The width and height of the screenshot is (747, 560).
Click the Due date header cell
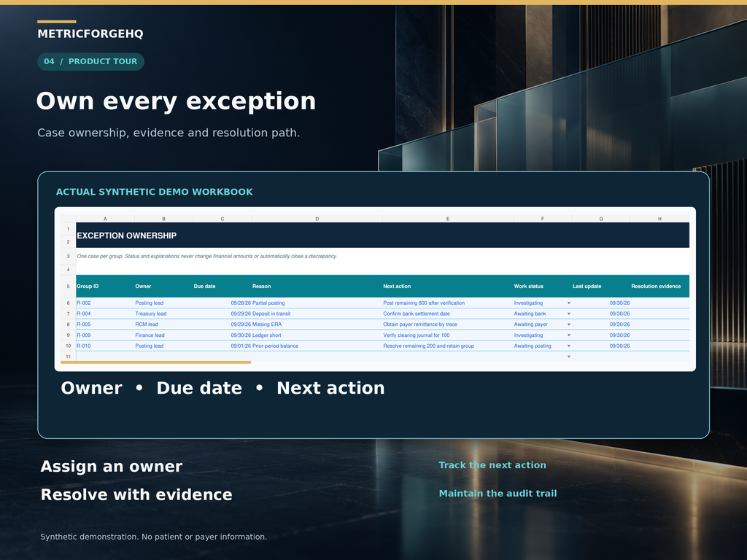click(x=222, y=286)
